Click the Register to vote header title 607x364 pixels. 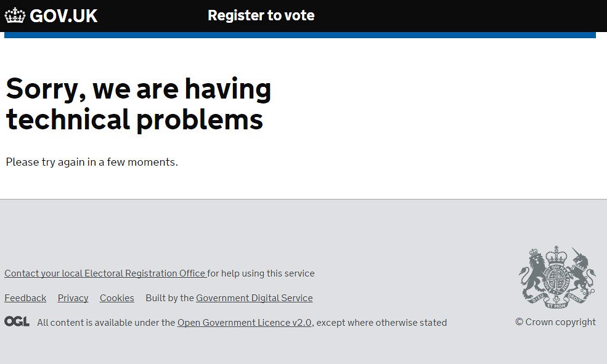point(261,15)
